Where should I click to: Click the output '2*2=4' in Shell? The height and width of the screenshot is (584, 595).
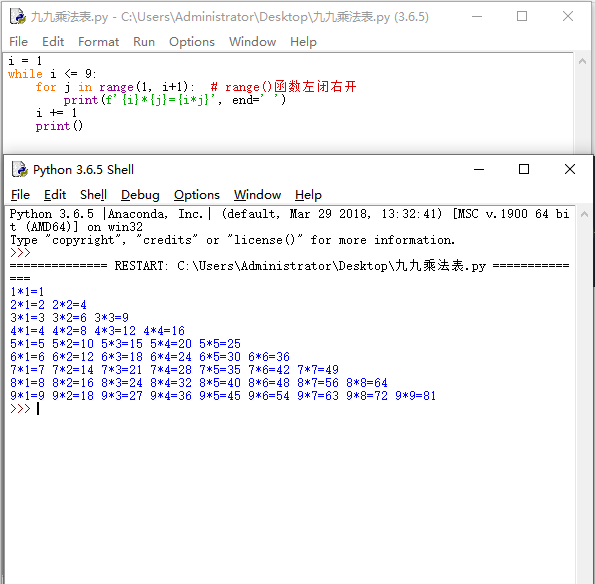[69, 305]
